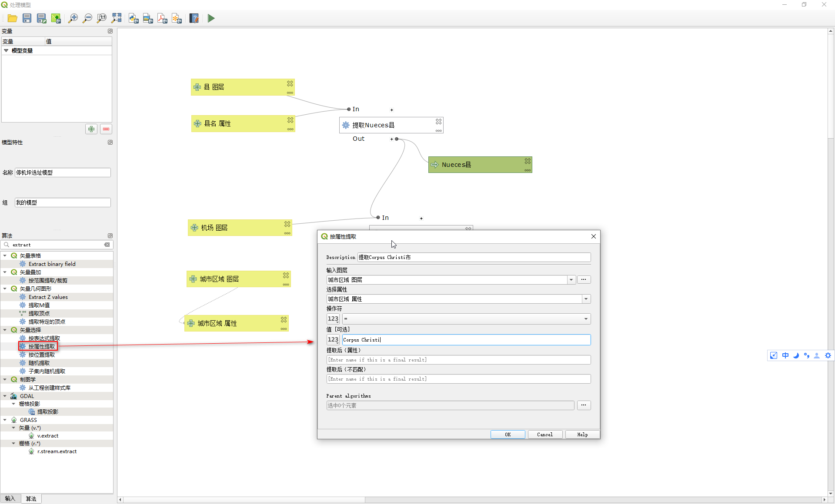Click the Zoom in magnifier
The height and width of the screenshot is (504, 835).
(73, 18)
